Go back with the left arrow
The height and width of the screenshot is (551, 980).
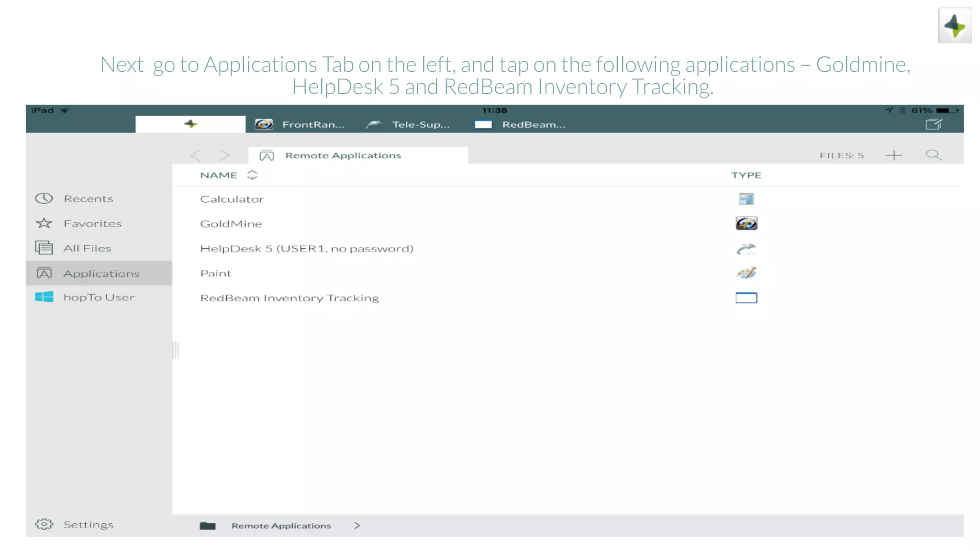[196, 155]
